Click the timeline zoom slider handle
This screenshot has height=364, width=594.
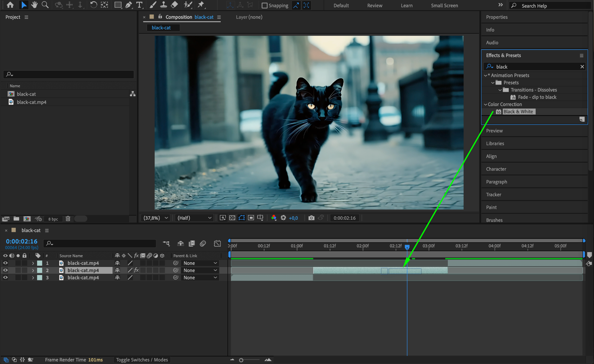pos(241,360)
